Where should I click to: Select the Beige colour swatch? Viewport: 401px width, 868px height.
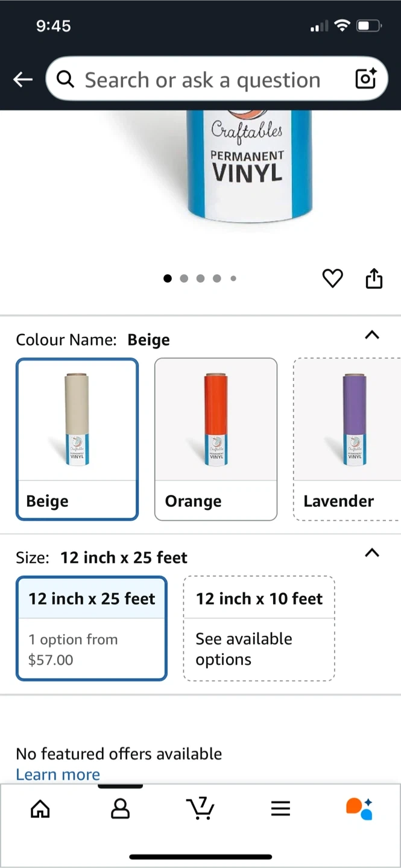point(77,439)
